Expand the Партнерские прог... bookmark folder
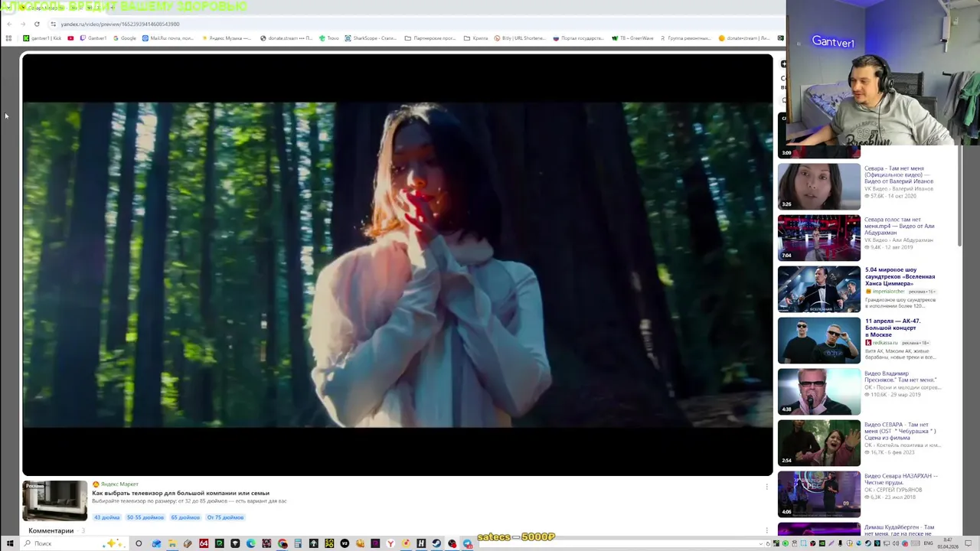Screen dimensions: 980x551 click(x=430, y=38)
